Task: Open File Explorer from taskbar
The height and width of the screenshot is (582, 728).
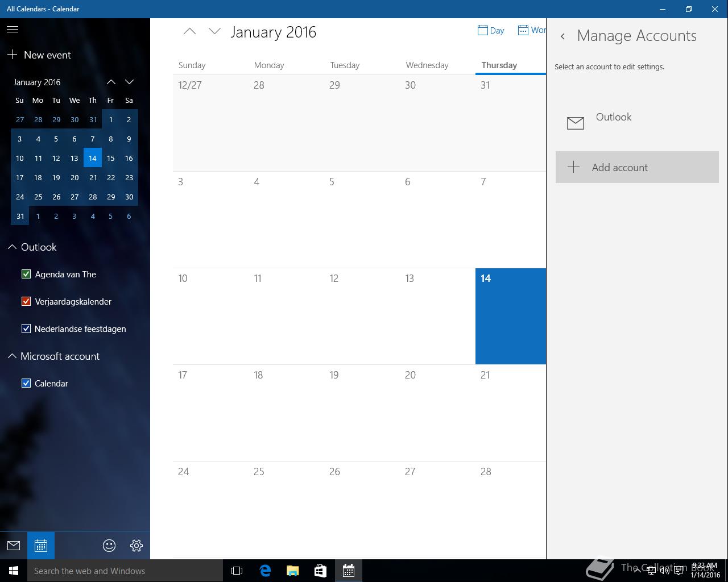Action: [x=292, y=571]
